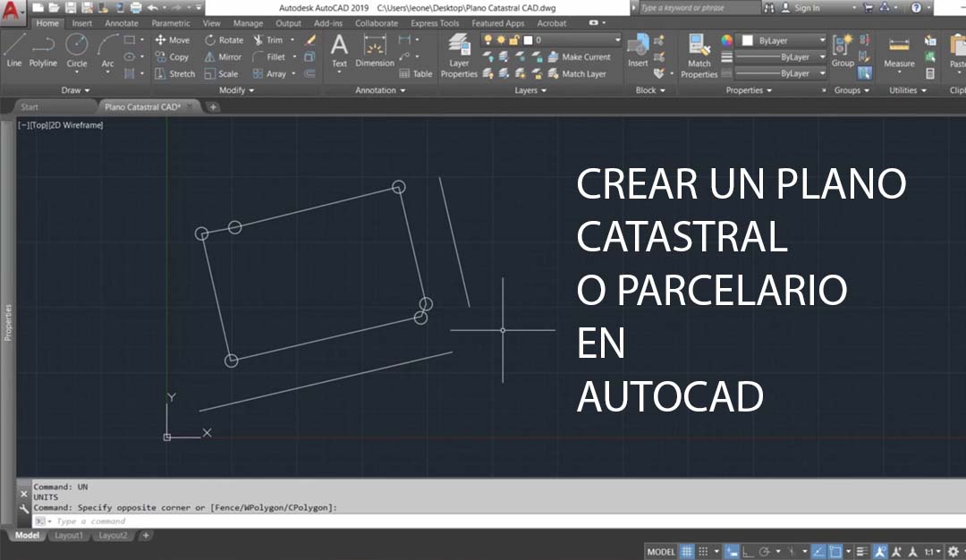Switch to the Layout1 tab
The image size is (966, 560).
[x=68, y=535]
